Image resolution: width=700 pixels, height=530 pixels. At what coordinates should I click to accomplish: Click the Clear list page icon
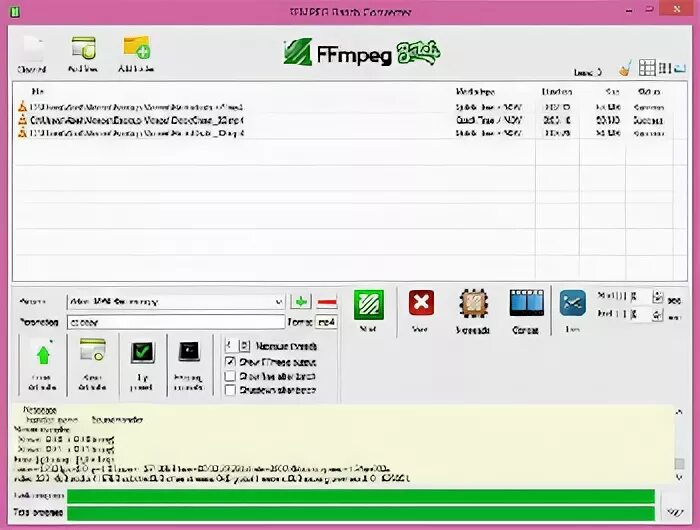(x=33, y=47)
